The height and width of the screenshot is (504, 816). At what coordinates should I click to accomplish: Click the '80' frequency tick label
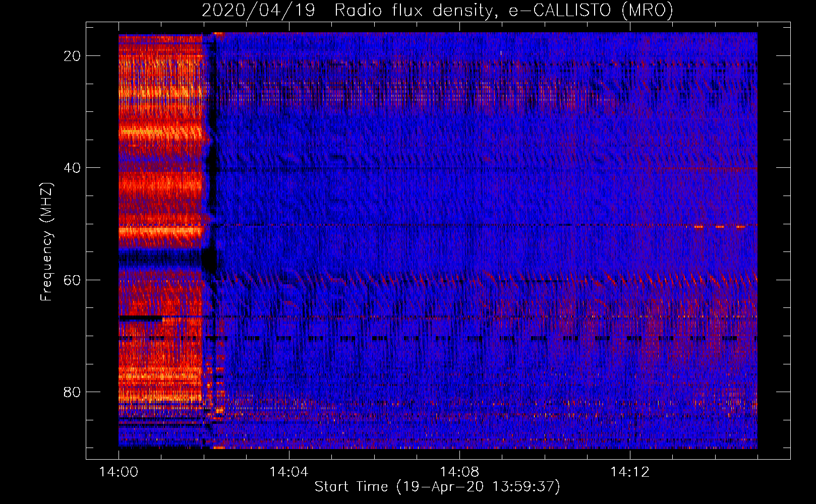72,392
